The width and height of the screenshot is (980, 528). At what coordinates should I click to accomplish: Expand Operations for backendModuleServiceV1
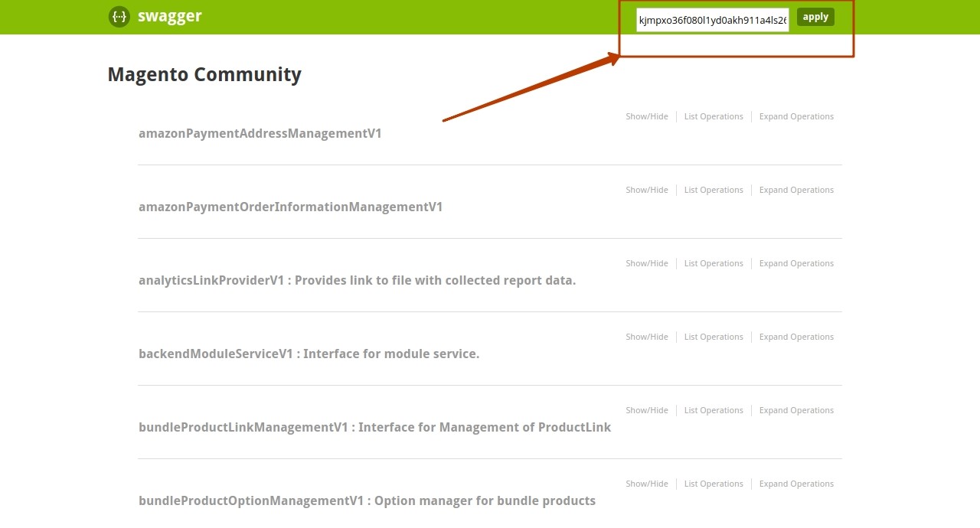coord(796,337)
